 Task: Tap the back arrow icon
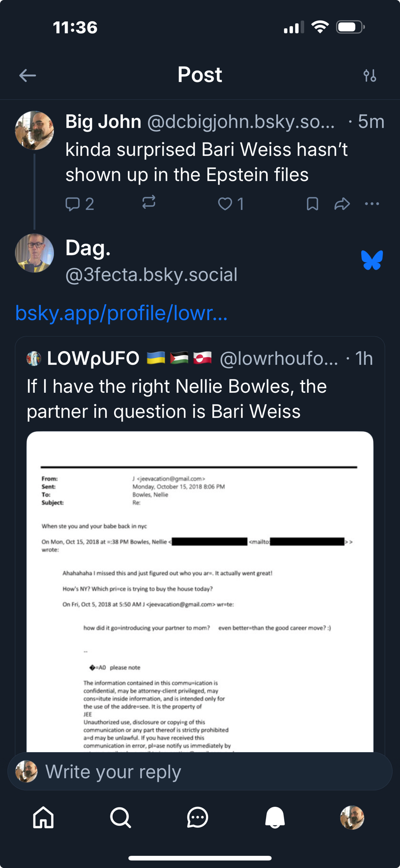tap(27, 76)
